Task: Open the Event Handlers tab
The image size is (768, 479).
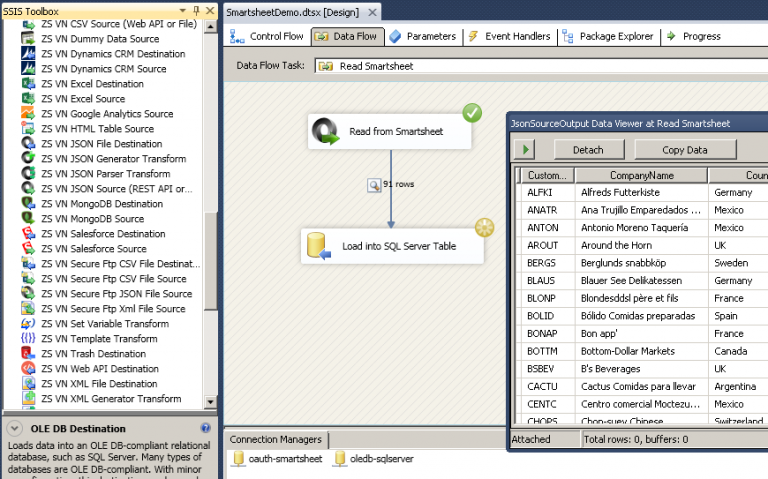Action: click(x=510, y=36)
